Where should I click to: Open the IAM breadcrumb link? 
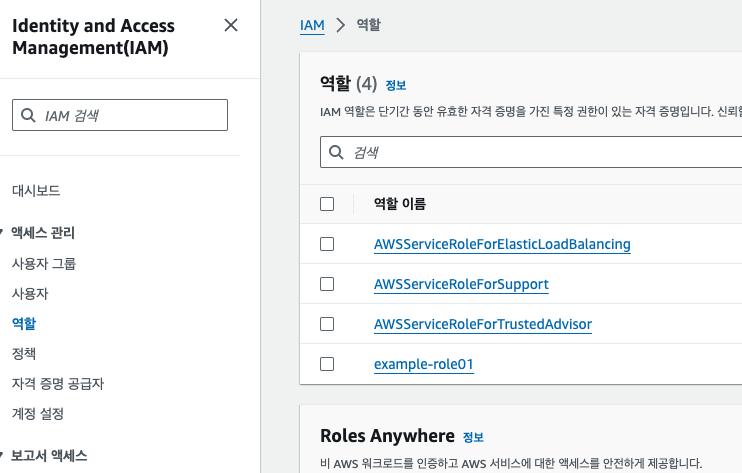click(312, 25)
